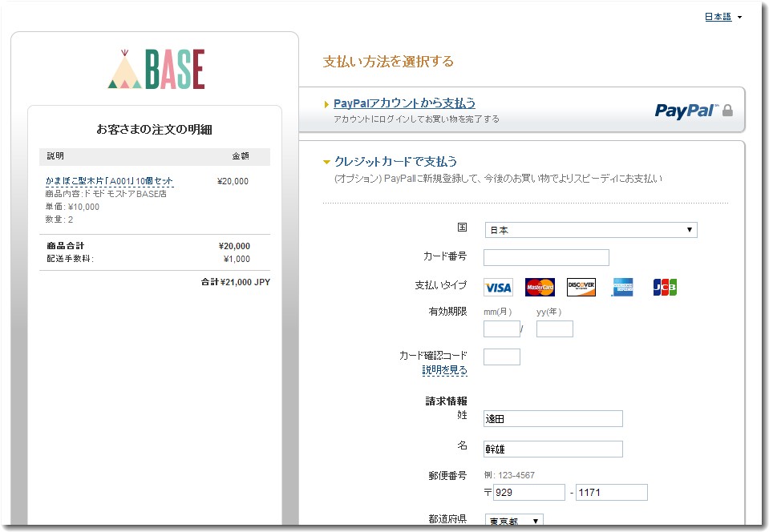This screenshot has height=532, width=769.
Task: Select the VISA card type icon
Action: point(497,287)
